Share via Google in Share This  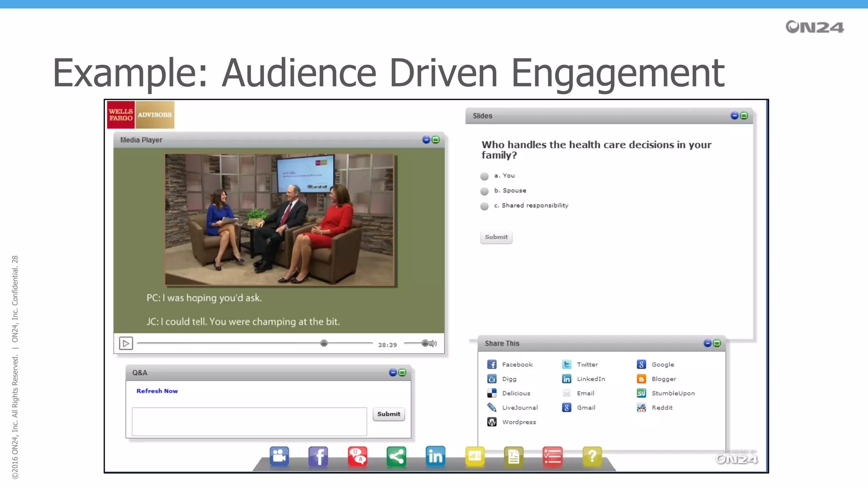655,364
